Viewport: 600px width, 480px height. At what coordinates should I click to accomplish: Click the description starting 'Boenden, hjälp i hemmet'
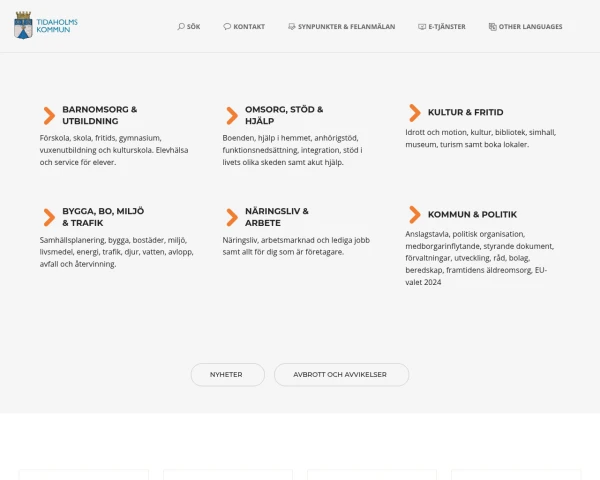coord(292,150)
